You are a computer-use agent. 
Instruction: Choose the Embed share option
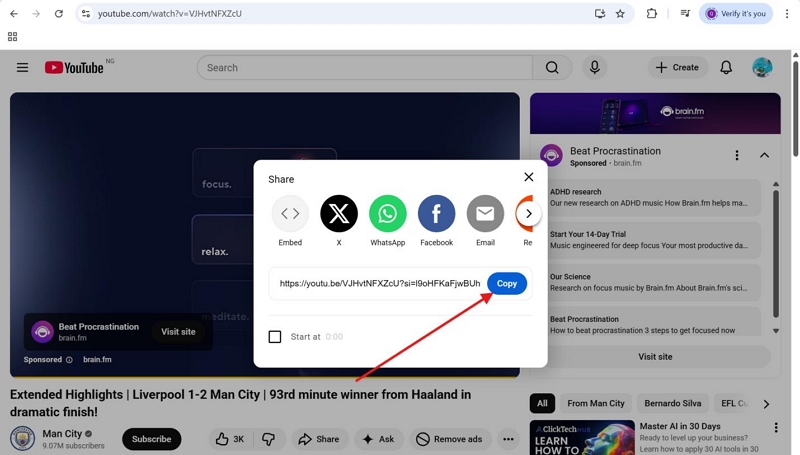click(290, 221)
